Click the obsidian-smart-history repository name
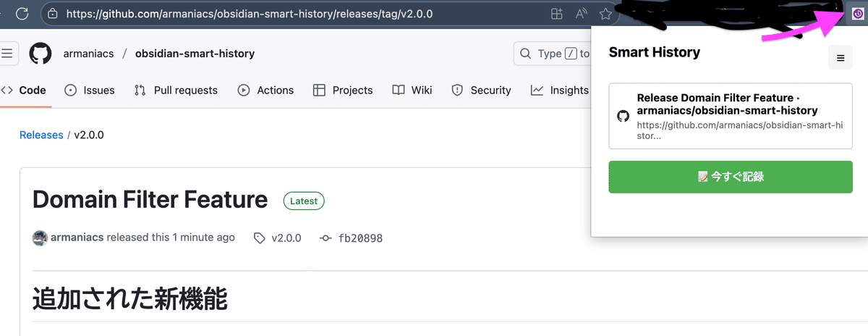This screenshot has height=336, width=868. coord(195,54)
